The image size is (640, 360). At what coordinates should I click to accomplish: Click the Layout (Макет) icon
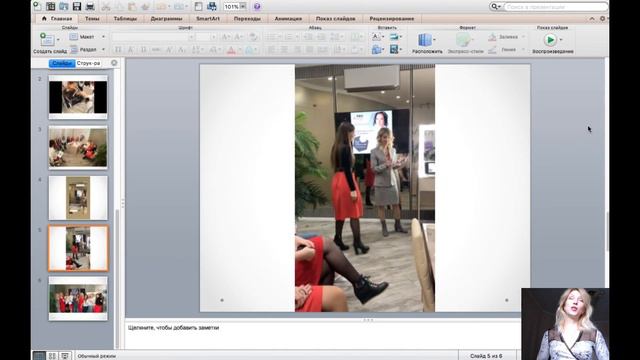click(74, 37)
